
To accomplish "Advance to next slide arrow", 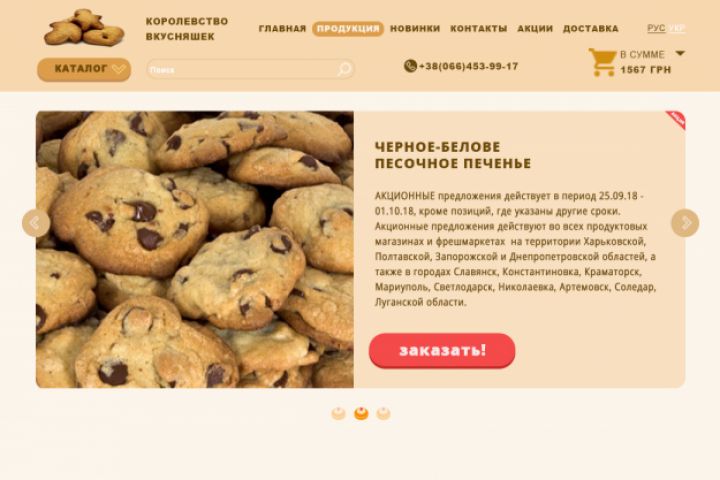I will (685, 223).
